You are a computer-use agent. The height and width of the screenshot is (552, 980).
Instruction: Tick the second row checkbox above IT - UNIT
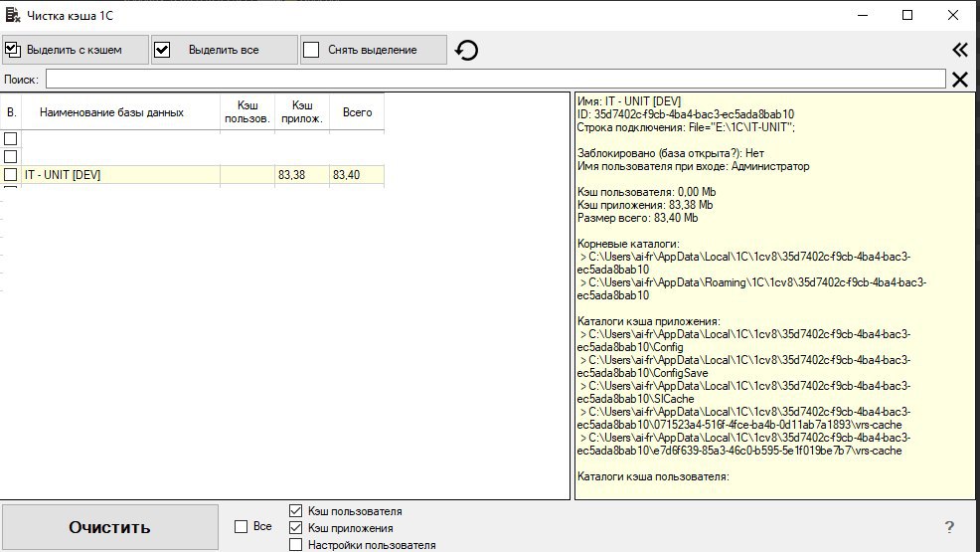[x=11, y=156]
